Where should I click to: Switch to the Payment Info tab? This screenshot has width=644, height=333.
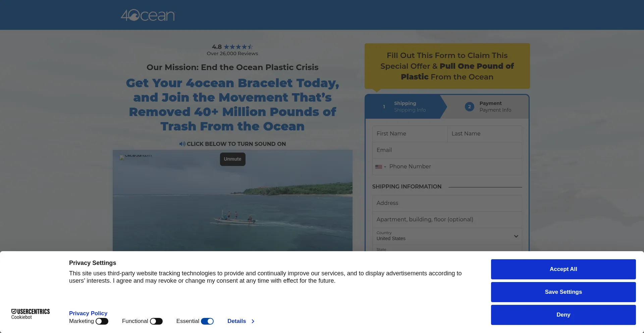495,107
